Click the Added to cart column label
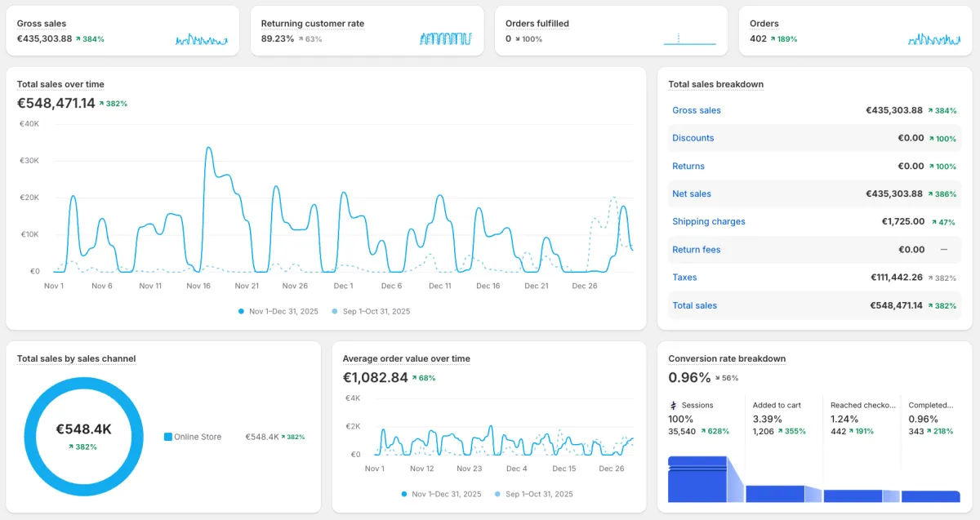Viewport: 980px width, 520px height. click(x=777, y=405)
